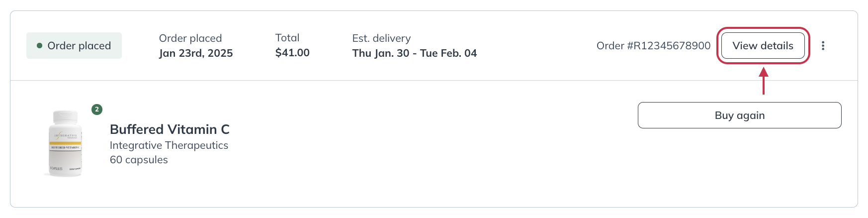Click the green quantity badge showing 2

pyautogui.click(x=97, y=109)
